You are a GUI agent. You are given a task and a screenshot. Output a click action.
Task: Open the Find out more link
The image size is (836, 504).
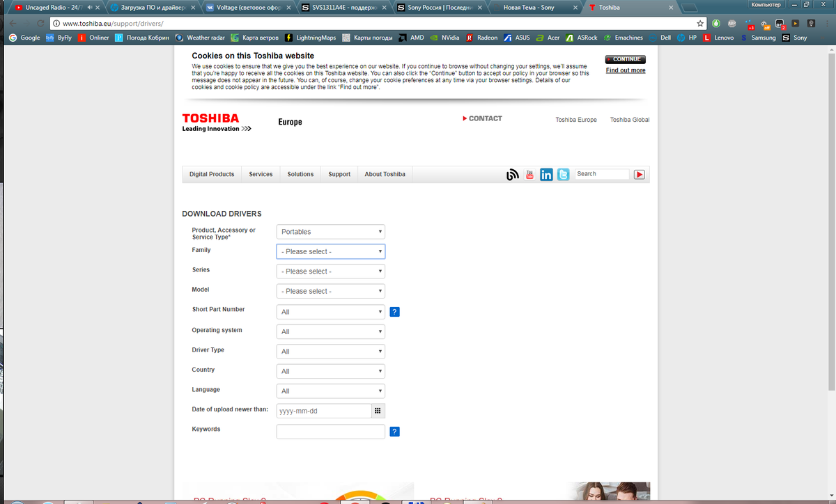click(x=626, y=70)
